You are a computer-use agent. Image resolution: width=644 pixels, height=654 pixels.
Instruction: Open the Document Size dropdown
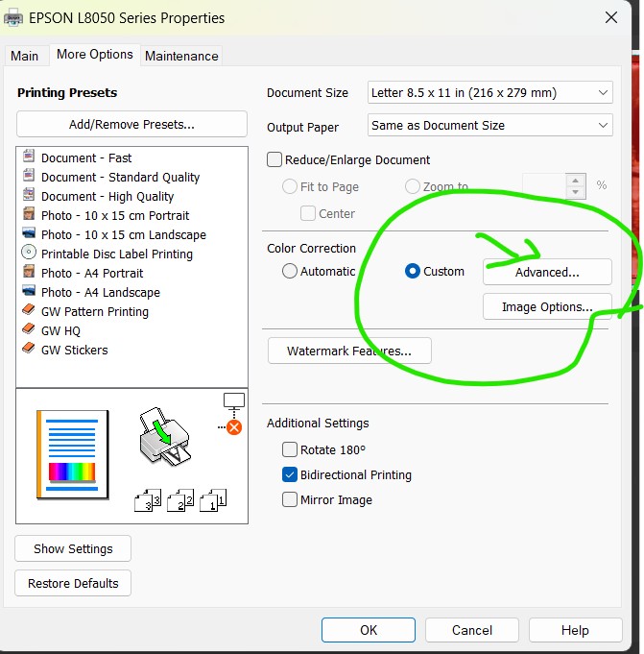[489, 93]
